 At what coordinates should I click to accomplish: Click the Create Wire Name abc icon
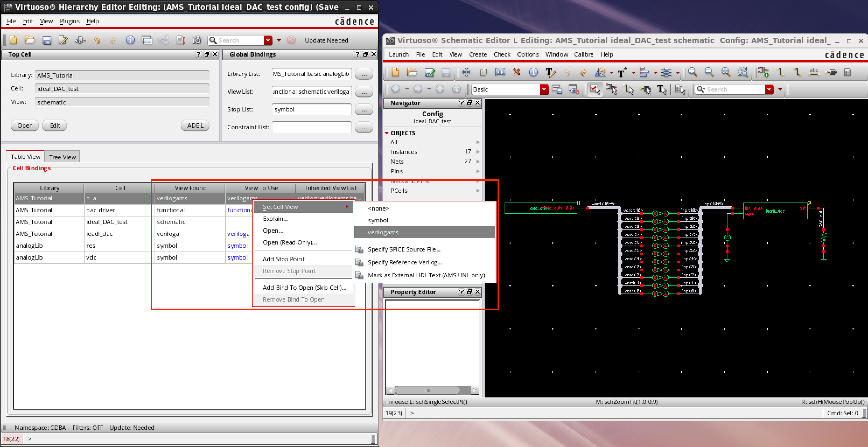click(814, 72)
